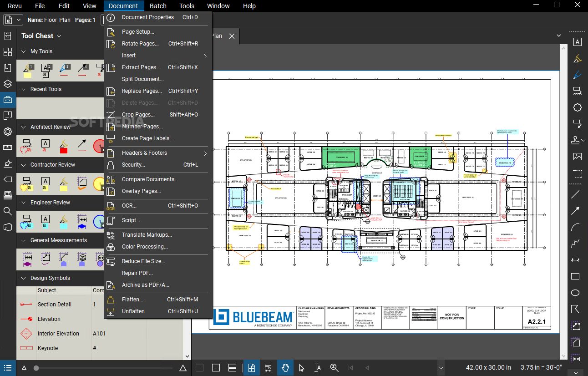Select the Snapshot dashed-rectangle tool
Image resolution: width=588 pixels, height=376 pixels.
pos(577,173)
